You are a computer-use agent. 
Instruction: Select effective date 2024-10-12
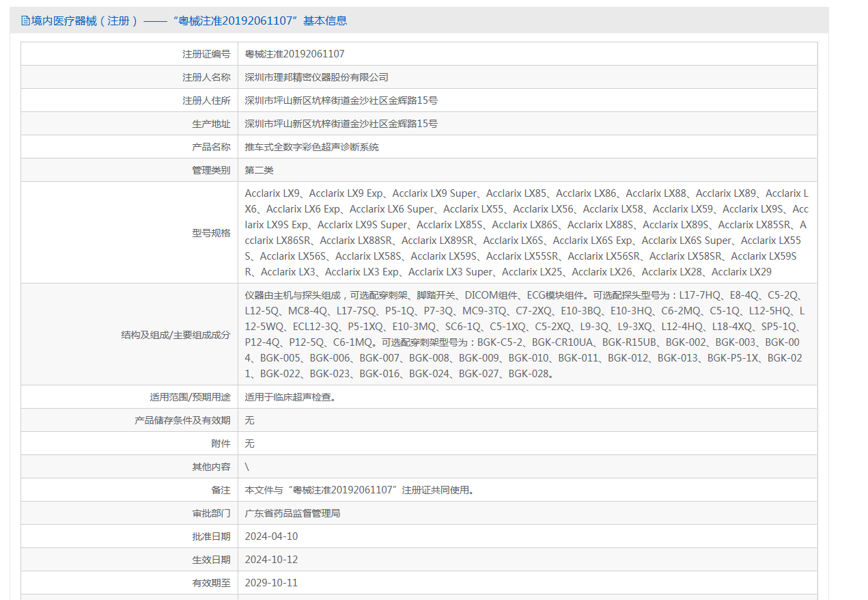coord(272,560)
